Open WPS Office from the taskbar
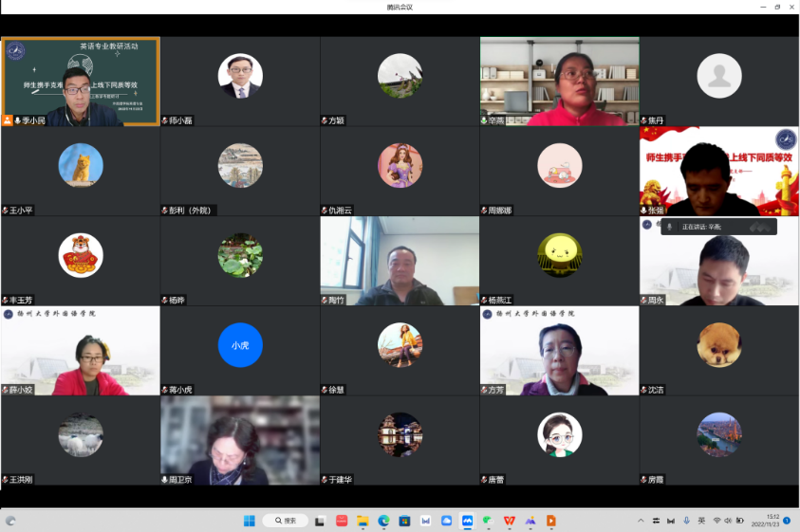 pyautogui.click(x=509, y=521)
